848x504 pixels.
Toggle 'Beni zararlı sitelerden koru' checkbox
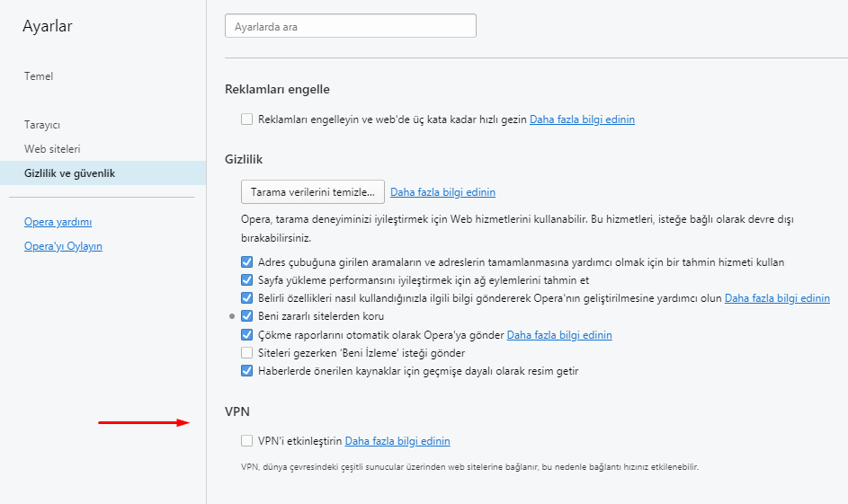[246, 316]
